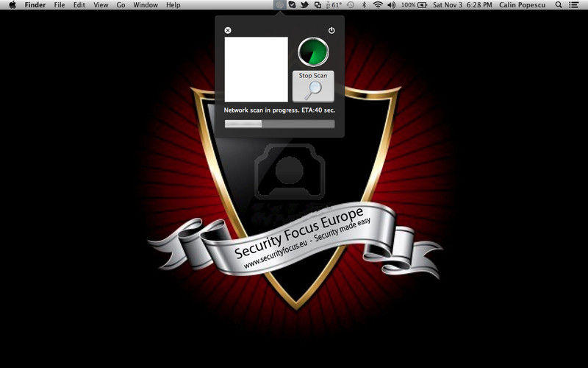Open the Go menu

121,5
